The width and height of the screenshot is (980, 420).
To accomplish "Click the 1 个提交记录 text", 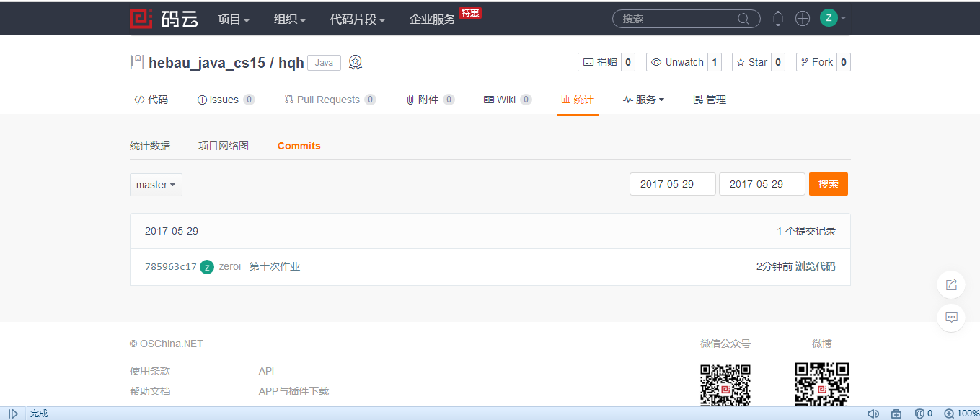I will pyautogui.click(x=806, y=231).
